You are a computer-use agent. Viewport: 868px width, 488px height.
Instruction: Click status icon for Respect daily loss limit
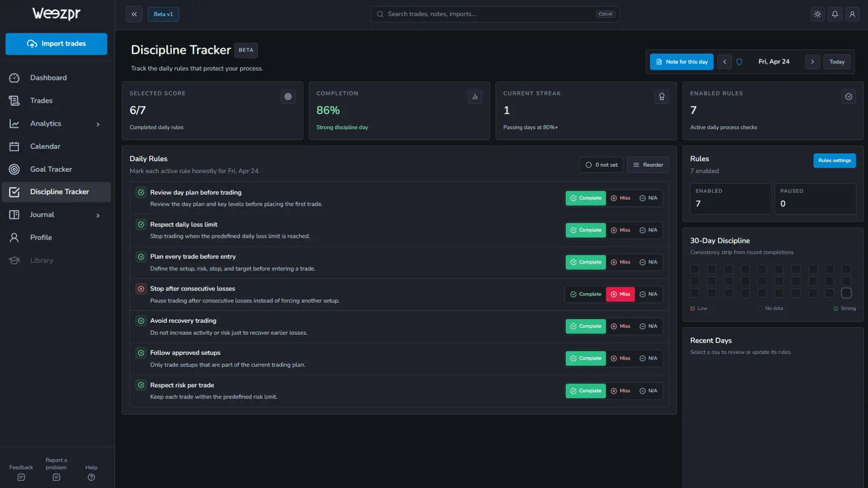click(141, 224)
